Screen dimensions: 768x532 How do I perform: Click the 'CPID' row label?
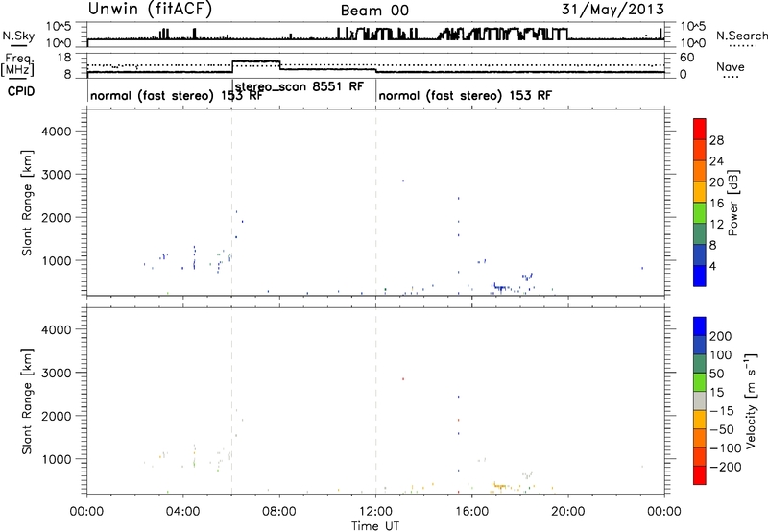tap(21, 91)
